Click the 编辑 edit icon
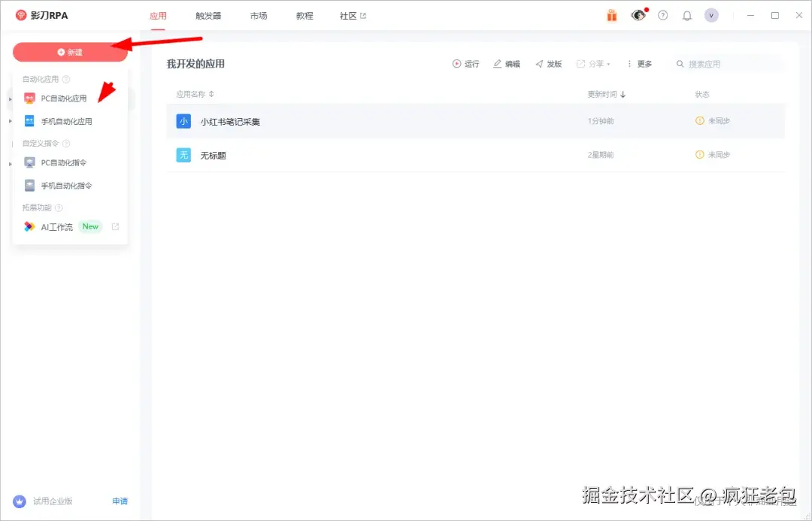Image resolution: width=812 pixels, height=521 pixels. point(507,64)
